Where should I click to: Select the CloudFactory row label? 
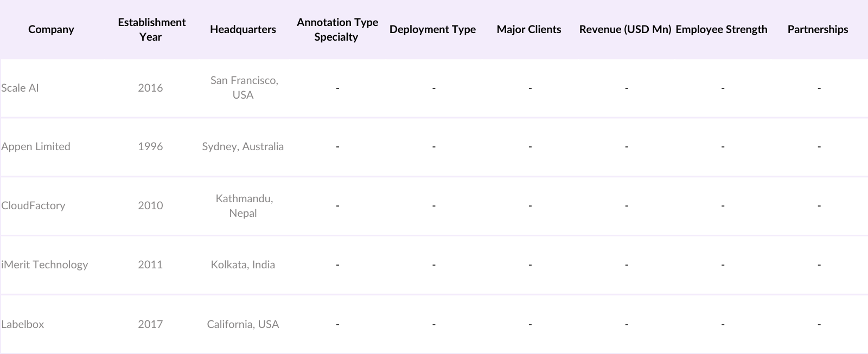tap(33, 205)
